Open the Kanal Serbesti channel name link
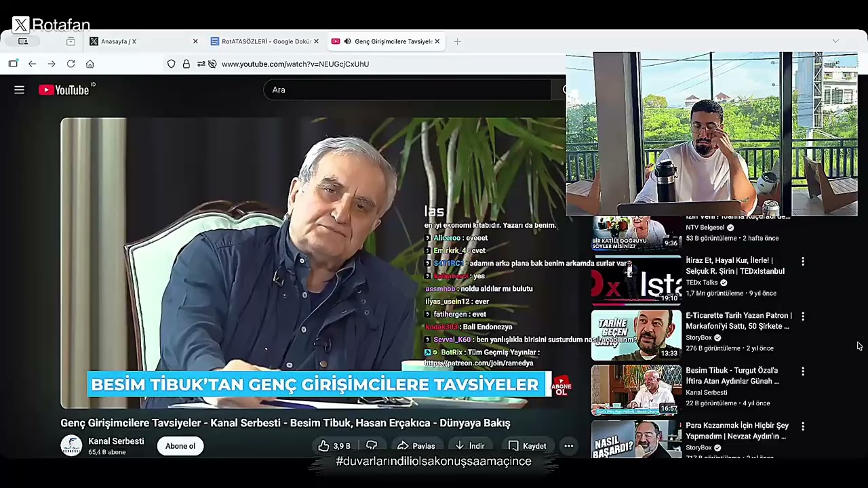 [116, 441]
